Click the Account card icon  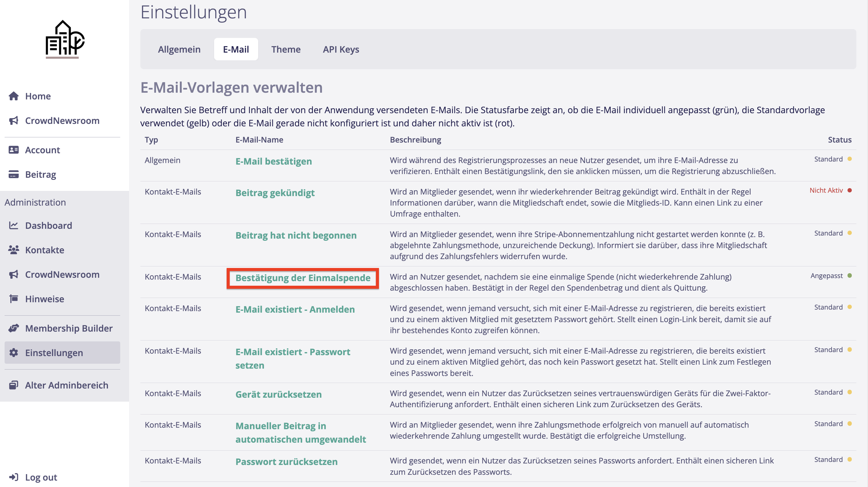(x=13, y=150)
